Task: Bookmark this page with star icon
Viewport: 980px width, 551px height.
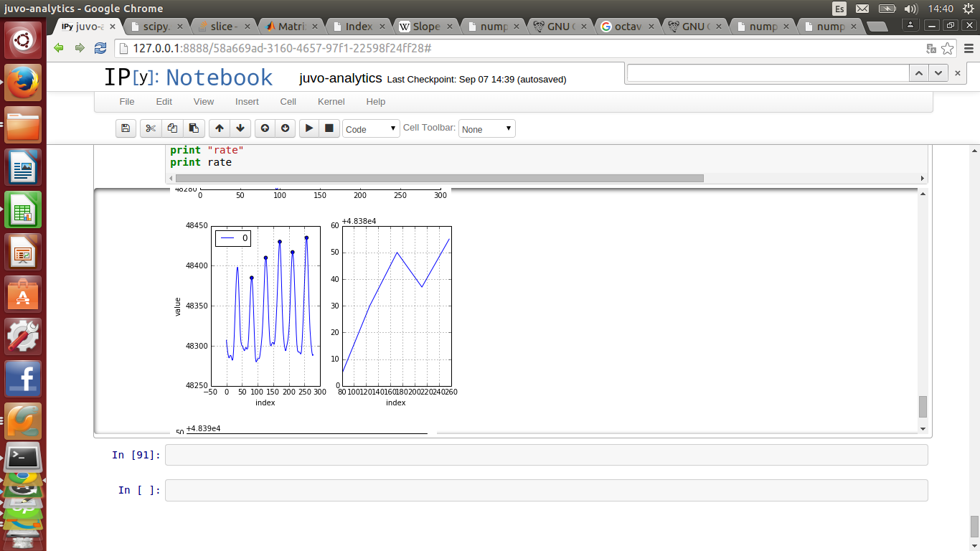Action: click(x=948, y=49)
